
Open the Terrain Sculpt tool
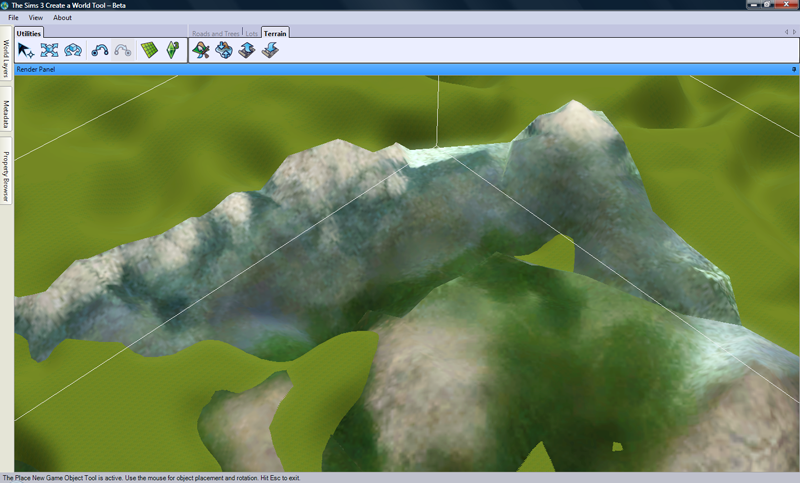(224, 50)
